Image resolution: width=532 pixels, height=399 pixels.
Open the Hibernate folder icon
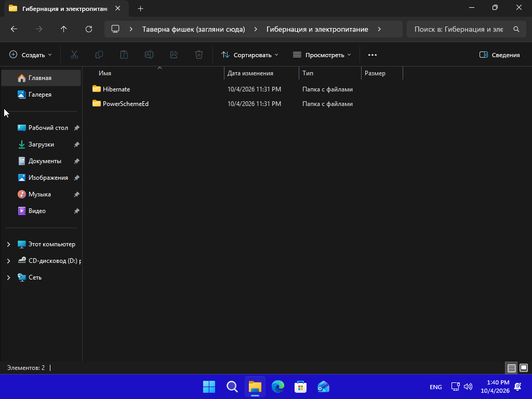97,89
